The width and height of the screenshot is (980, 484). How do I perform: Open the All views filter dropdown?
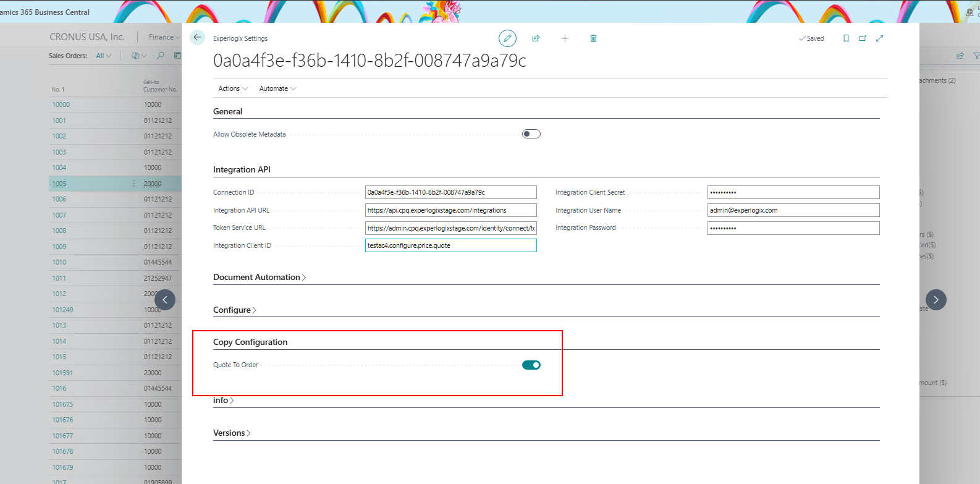104,56
